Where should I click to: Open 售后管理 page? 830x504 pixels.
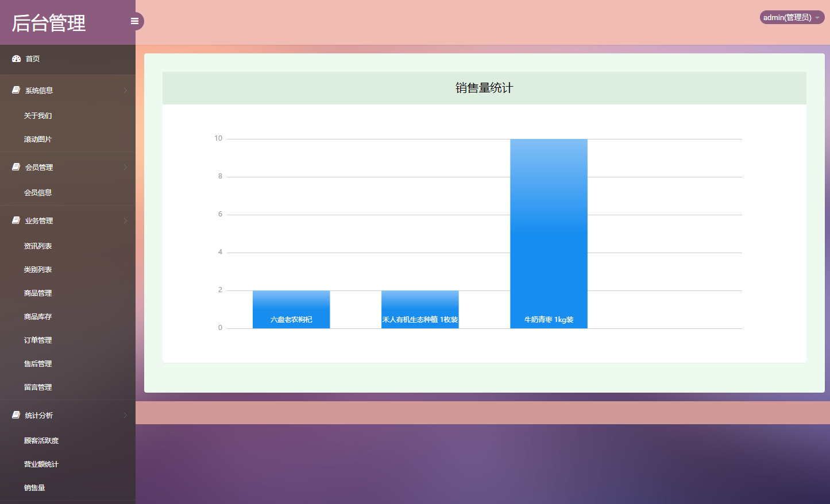(x=38, y=364)
